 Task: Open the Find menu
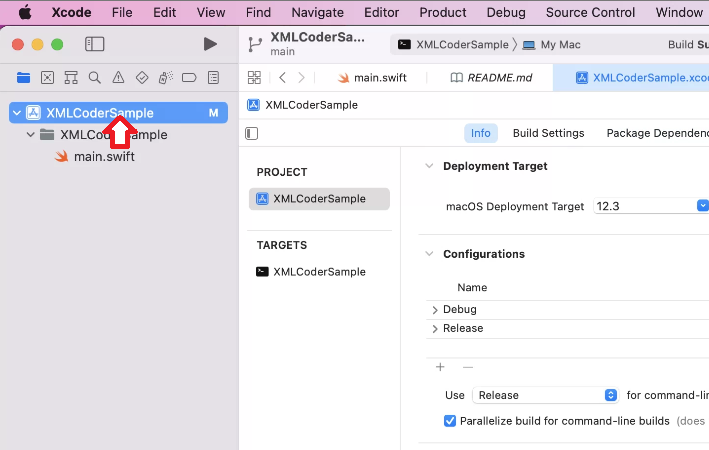point(258,12)
